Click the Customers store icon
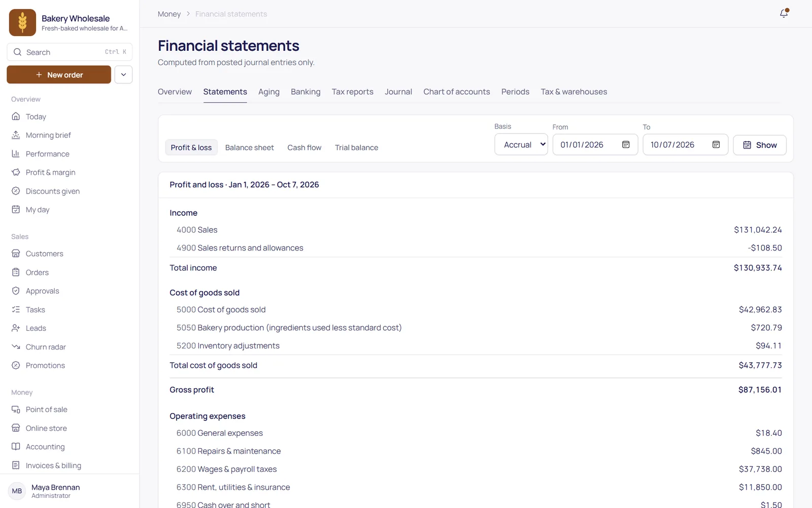The height and width of the screenshot is (508, 812). pos(16,253)
